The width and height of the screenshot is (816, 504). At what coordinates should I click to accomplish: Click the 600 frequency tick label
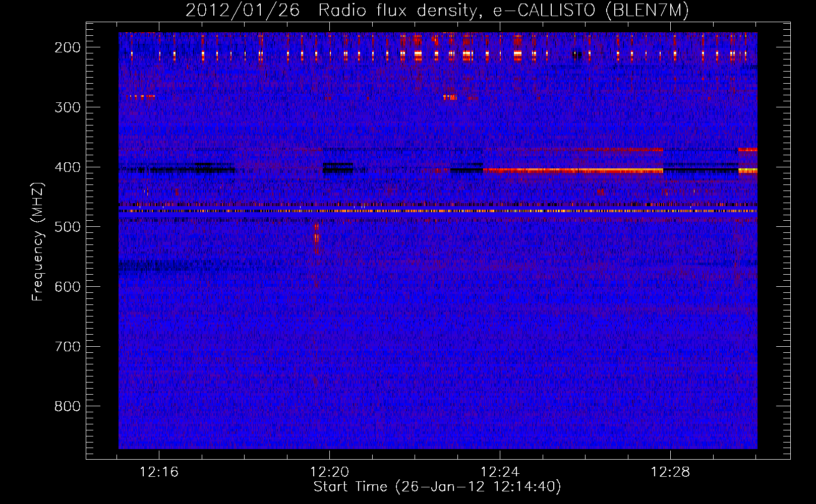[x=68, y=287]
